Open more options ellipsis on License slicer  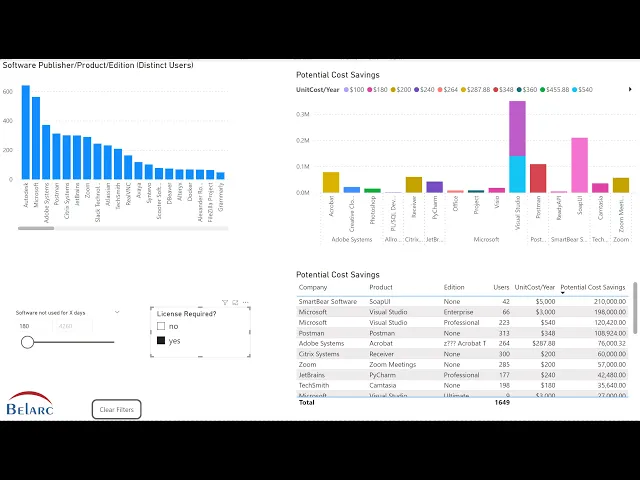coord(246,302)
